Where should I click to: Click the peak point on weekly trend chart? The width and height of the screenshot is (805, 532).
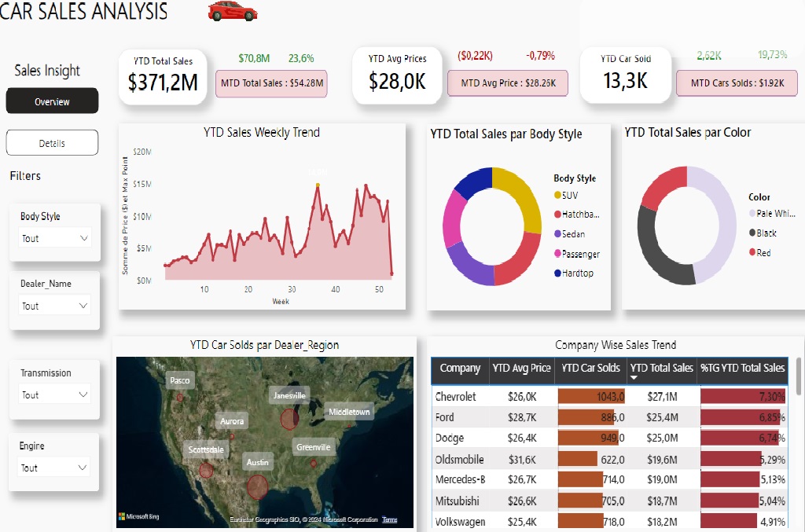point(318,185)
